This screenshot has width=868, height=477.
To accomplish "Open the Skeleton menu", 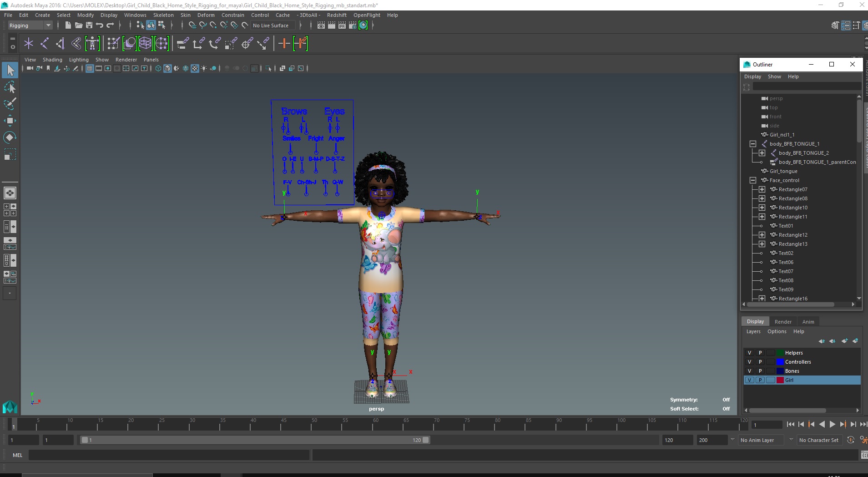I will point(163,15).
